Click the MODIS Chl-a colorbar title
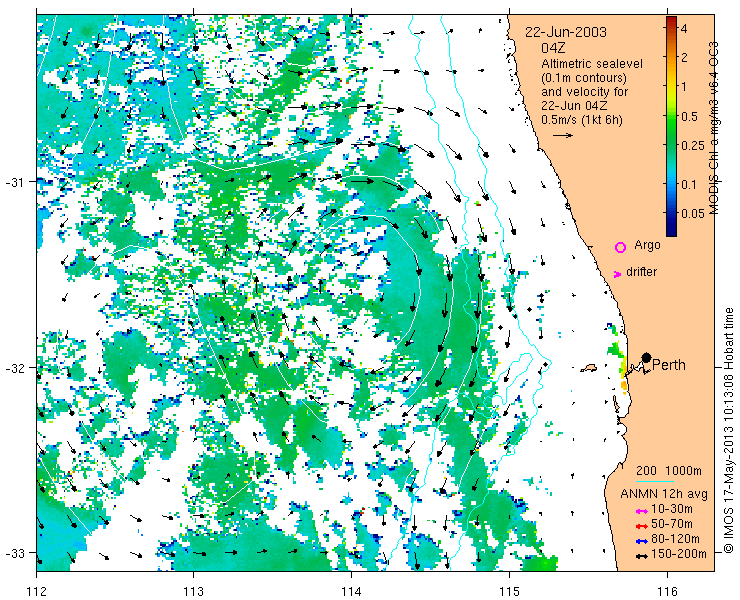 pos(713,127)
